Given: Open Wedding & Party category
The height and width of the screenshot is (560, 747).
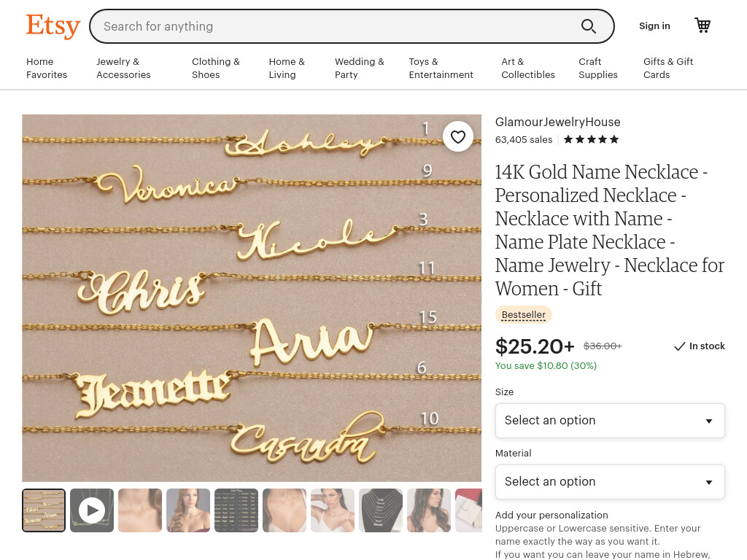Looking at the screenshot, I should point(359,68).
